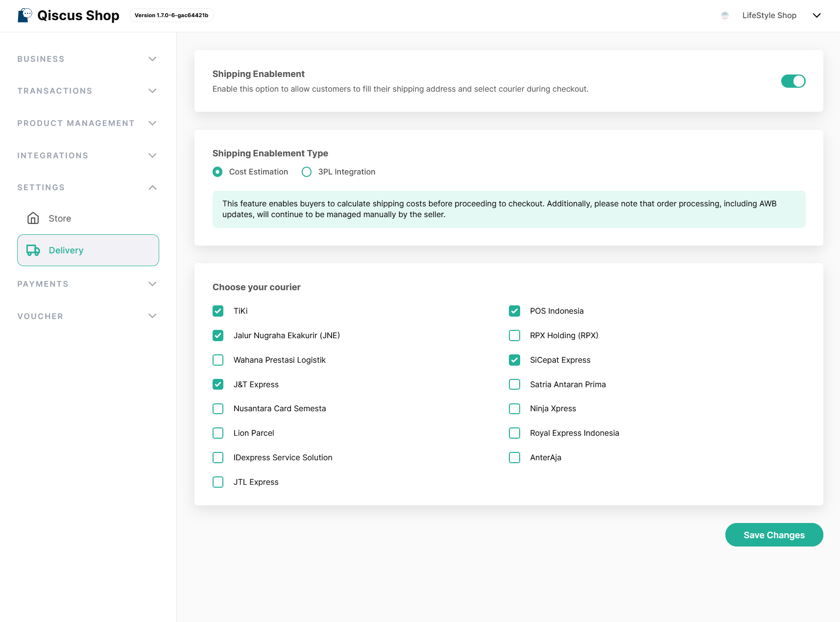The image size is (840, 622).
Task: Uncheck the J&T Express checkbox
Action: tap(218, 384)
